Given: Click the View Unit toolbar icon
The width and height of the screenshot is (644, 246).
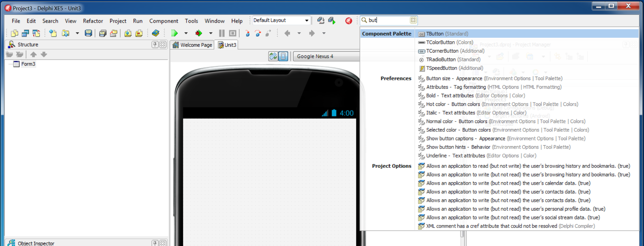Looking at the screenshot, I should click(x=14, y=33).
